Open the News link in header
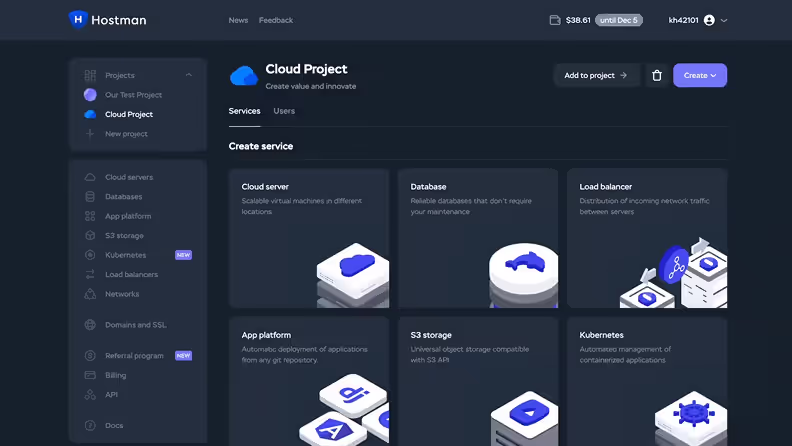Viewport: 792px width, 446px height. pyautogui.click(x=238, y=20)
